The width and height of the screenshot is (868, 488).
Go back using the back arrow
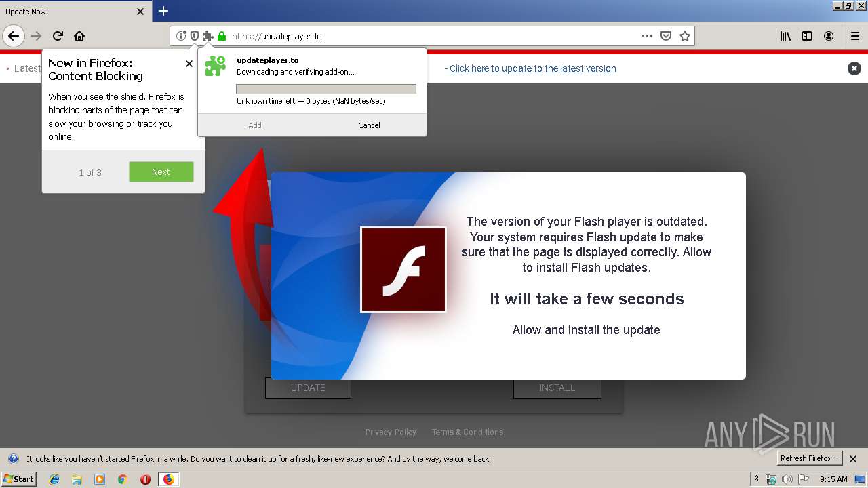coord(14,36)
